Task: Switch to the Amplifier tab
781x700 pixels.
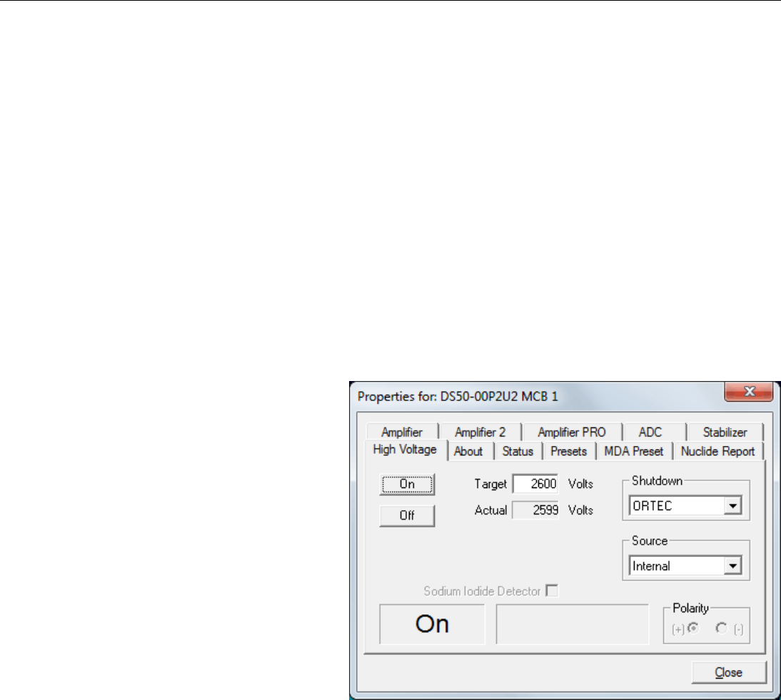Action: 402,432
